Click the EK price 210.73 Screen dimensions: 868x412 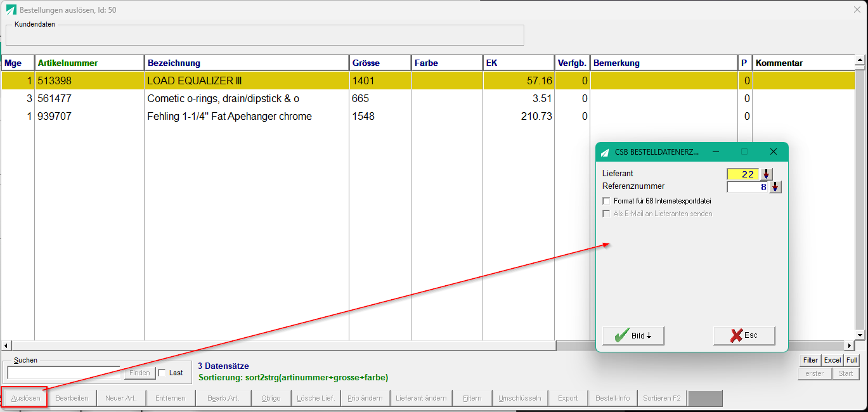[537, 116]
